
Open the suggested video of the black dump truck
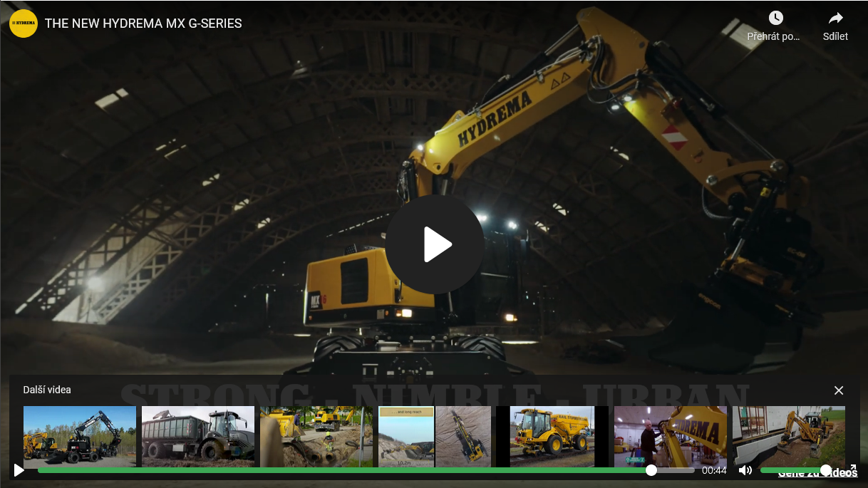point(198,437)
